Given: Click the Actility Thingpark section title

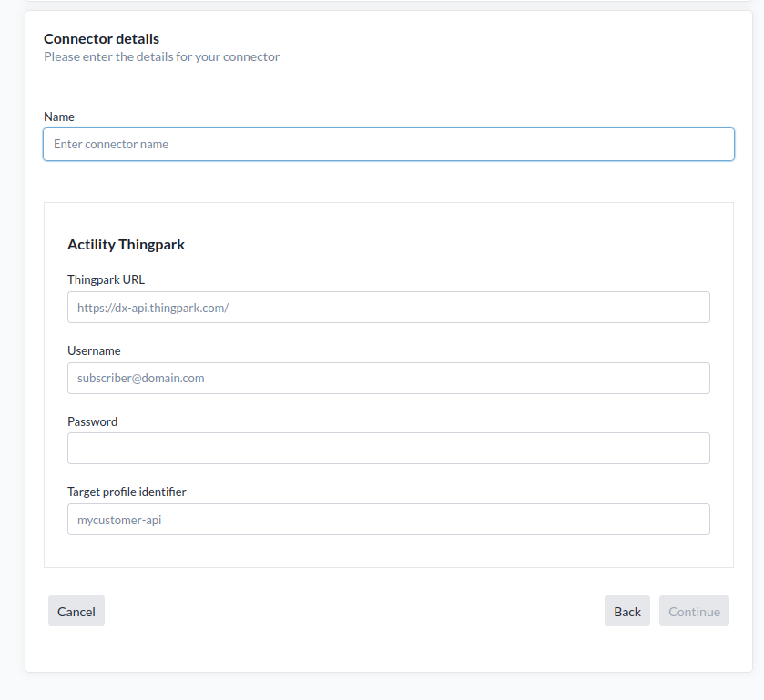Looking at the screenshot, I should 126,244.
